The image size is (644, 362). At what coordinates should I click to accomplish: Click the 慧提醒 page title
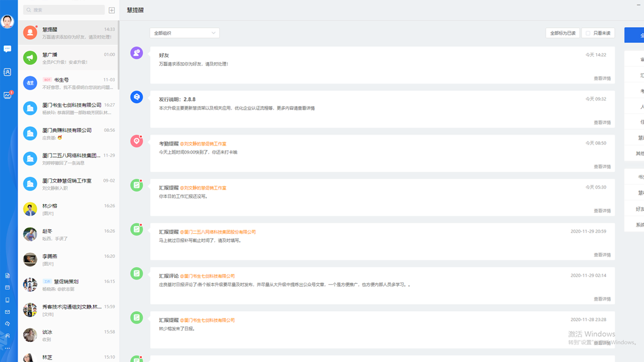[x=135, y=10]
